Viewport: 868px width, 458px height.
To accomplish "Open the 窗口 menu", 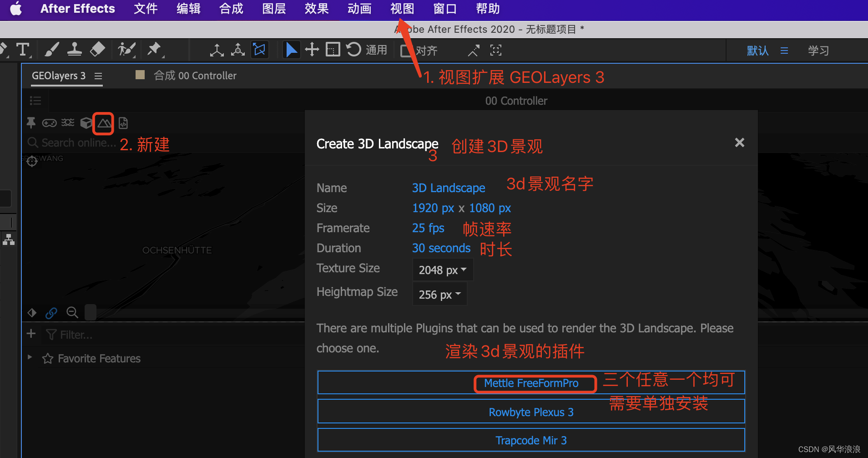I will (x=445, y=9).
